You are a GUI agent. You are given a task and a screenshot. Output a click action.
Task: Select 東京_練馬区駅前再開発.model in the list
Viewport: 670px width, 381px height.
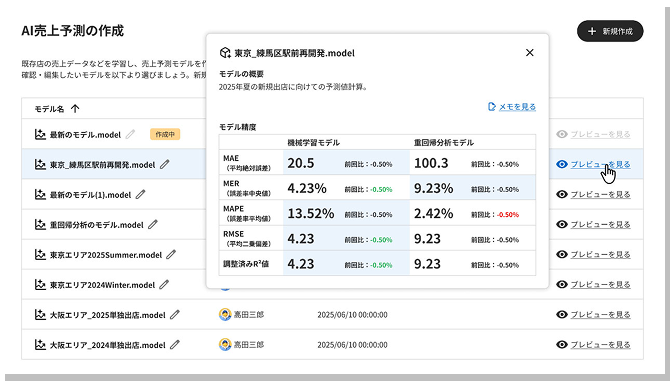[103, 164]
